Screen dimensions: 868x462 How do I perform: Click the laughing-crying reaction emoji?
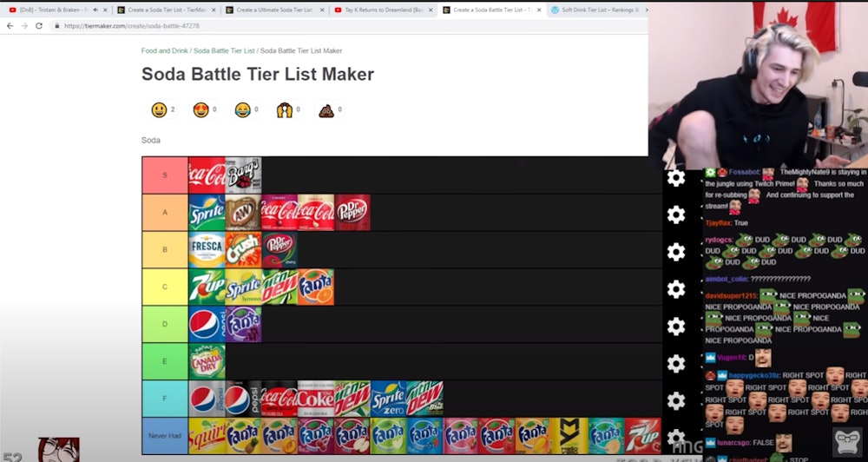242,109
